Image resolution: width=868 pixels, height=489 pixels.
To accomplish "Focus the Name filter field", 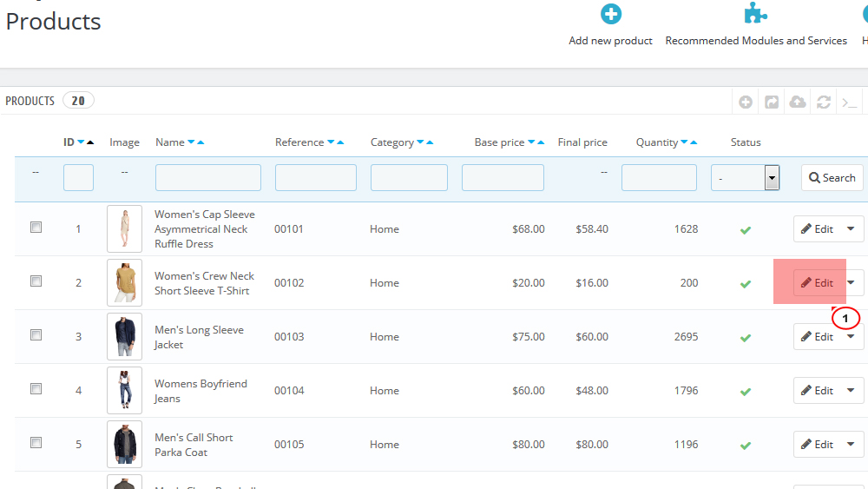I will point(208,178).
